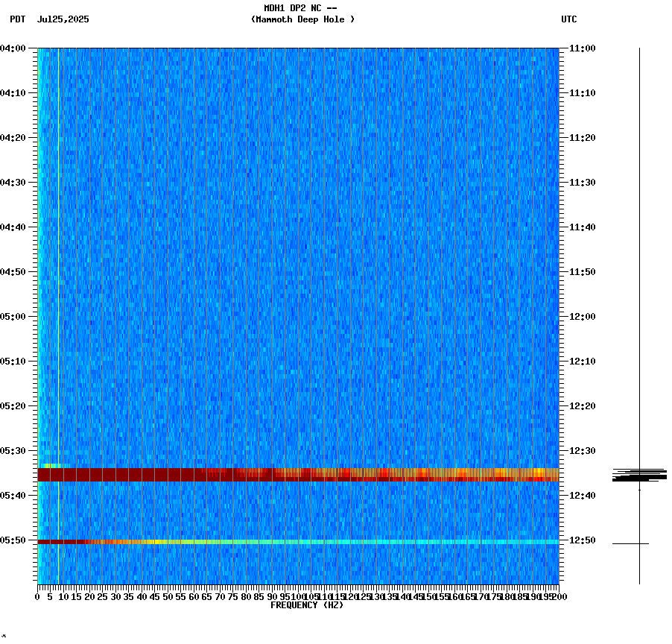Image resolution: width=672 pixels, height=644 pixels.
Task: Open the Jul25,2025 date label
Action: (x=63, y=20)
